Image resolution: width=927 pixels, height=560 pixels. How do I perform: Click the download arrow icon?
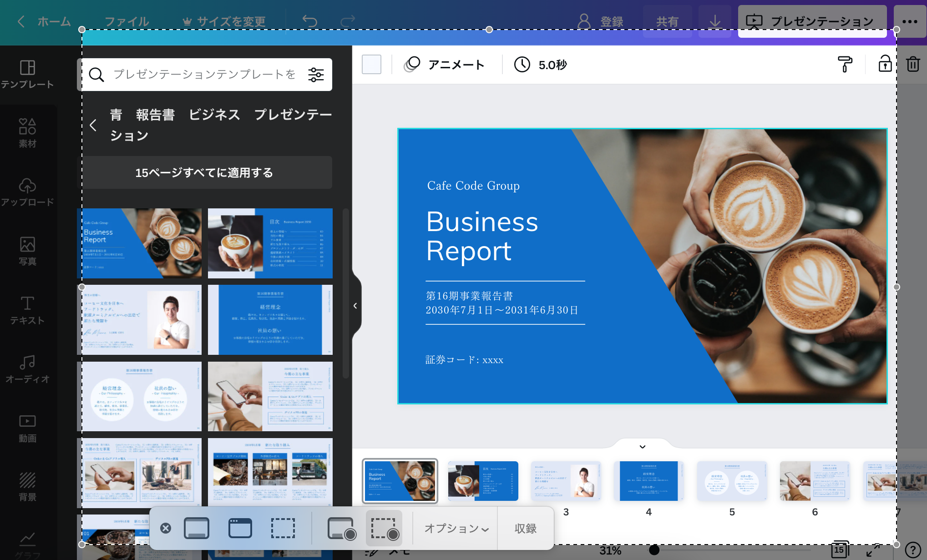coord(715,21)
